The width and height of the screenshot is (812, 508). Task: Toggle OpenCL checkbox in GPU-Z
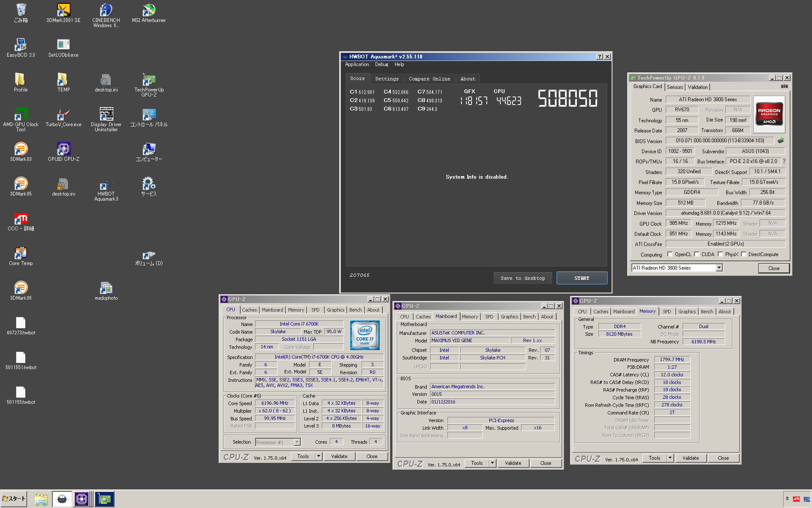pyautogui.click(x=670, y=254)
